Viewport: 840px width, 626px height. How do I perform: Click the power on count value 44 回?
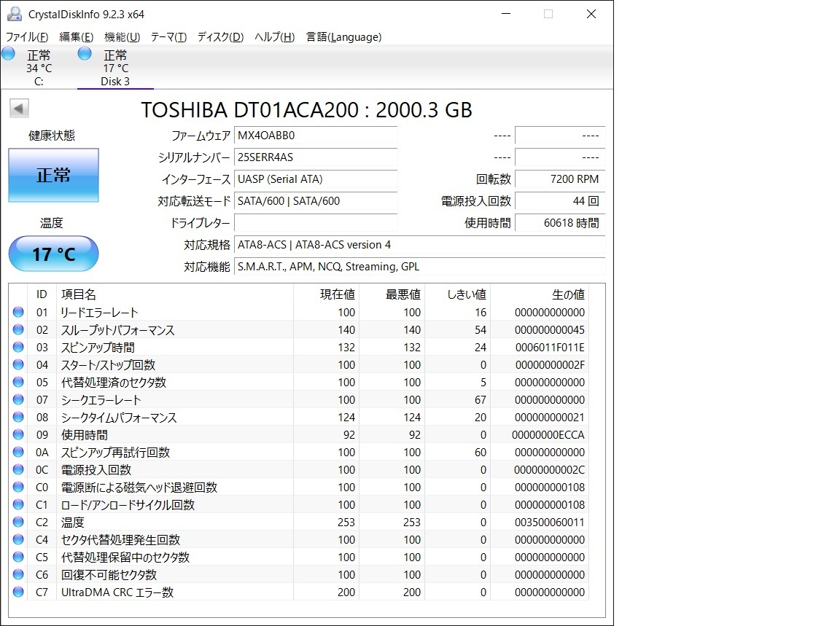pyautogui.click(x=560, y=201)
